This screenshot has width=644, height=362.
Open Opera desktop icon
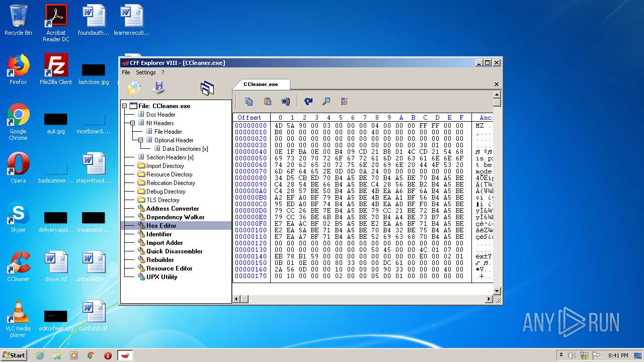(x=18, y=168)
